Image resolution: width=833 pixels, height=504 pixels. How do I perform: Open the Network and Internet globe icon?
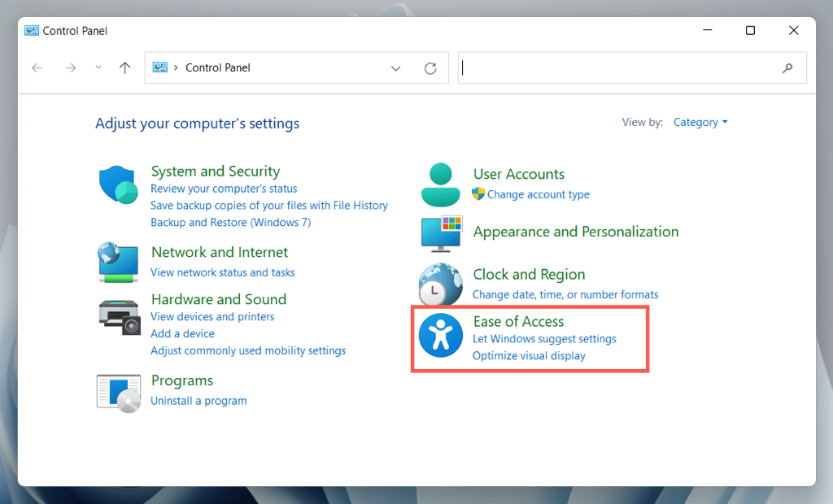coord(119,262)
